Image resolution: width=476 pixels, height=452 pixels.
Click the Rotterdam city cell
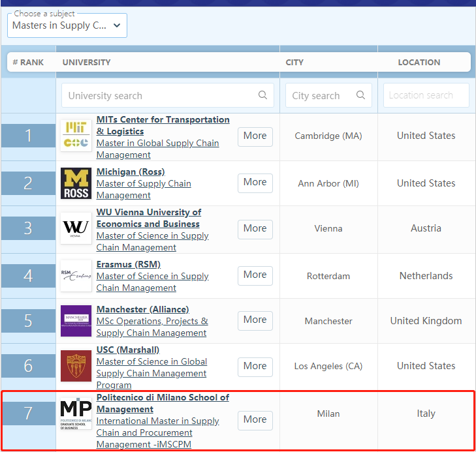pos(328,276)
